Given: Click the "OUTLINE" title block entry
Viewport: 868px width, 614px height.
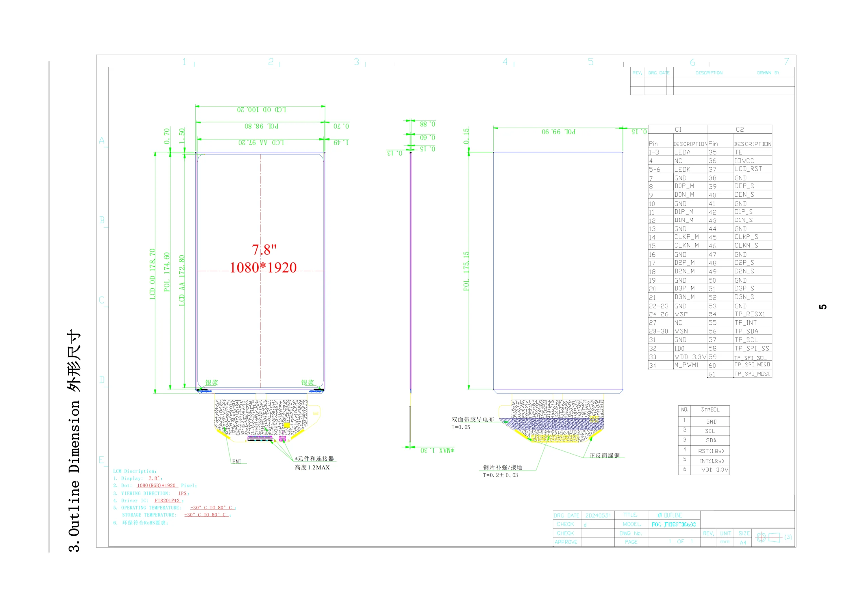Looking at the screenshot, I should click(x=673, y=516).
